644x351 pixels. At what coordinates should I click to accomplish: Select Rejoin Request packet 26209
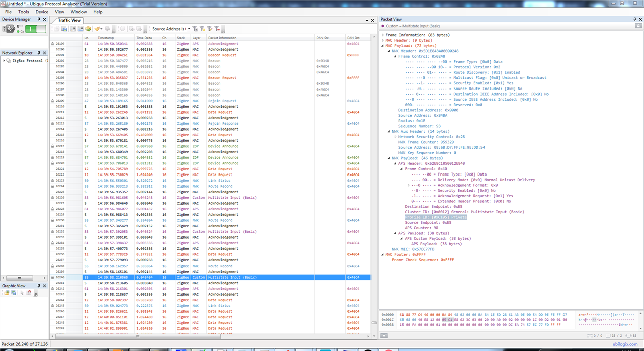click(211, 101)
